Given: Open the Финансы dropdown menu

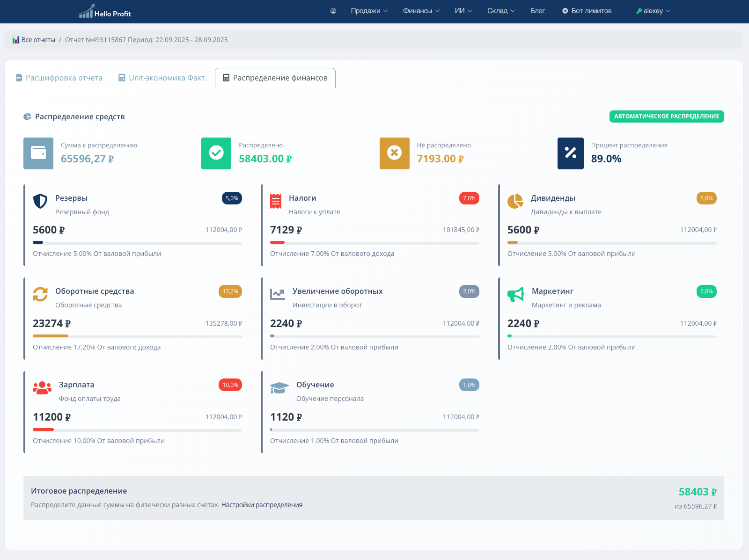Looking at the screenshot, I should (421, 11).
